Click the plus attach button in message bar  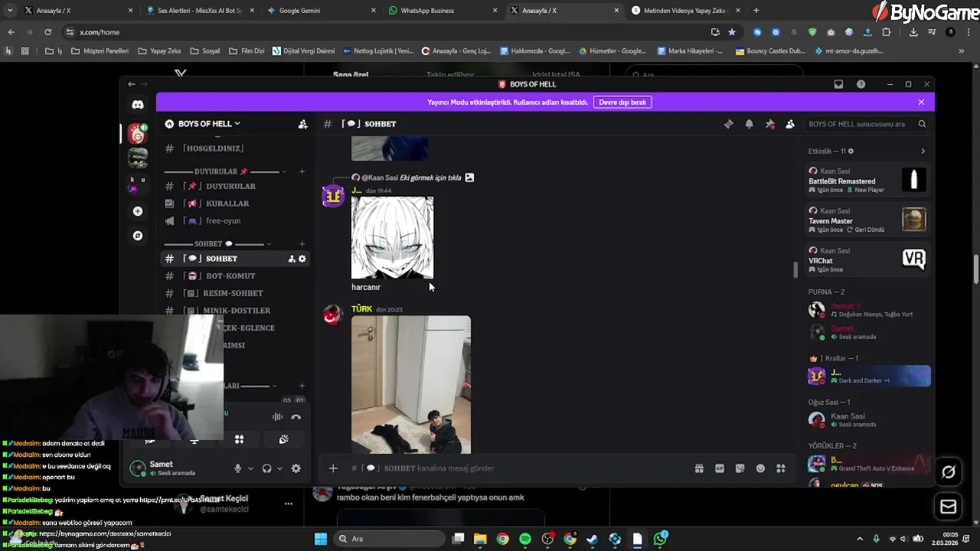pos(333,468)
